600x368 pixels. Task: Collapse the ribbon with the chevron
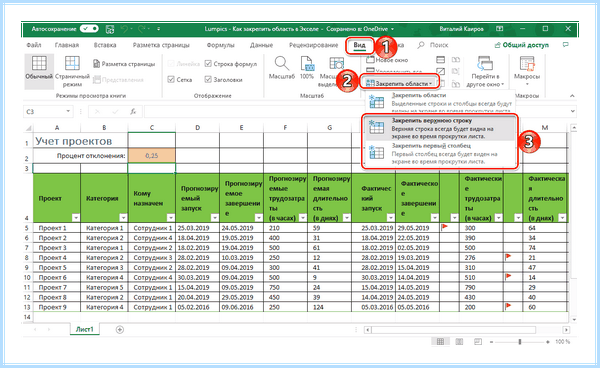[x=572, y=96]
